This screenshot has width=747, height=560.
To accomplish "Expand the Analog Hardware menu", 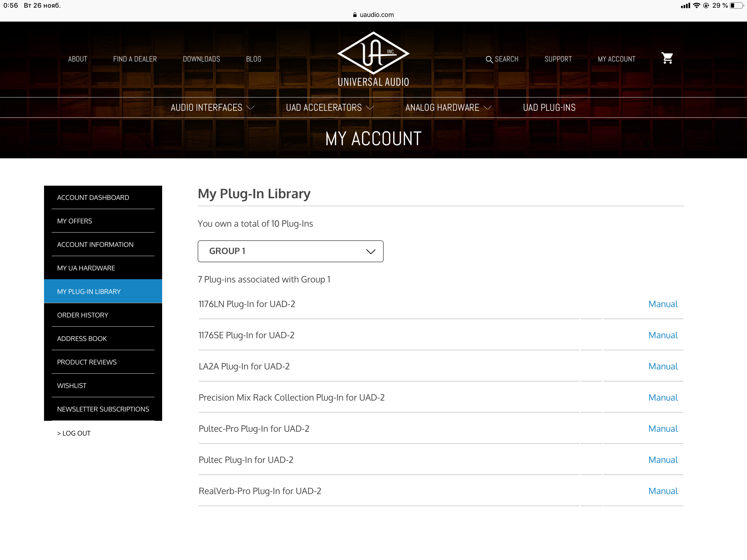I will (448, 107).
